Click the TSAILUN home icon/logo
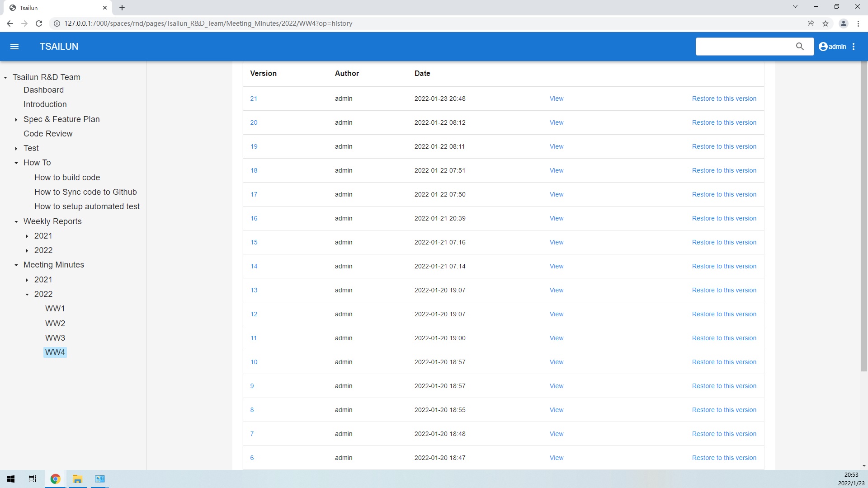 [x=59, y=47]
